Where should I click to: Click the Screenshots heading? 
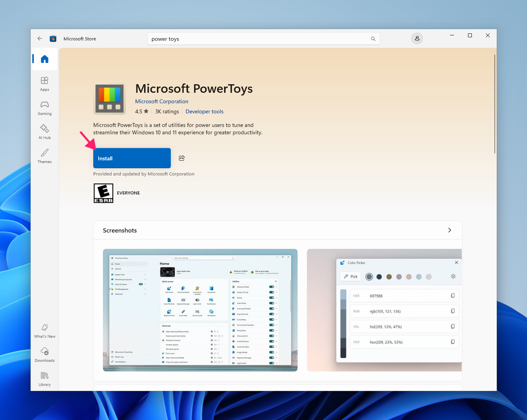pos(120,231)
